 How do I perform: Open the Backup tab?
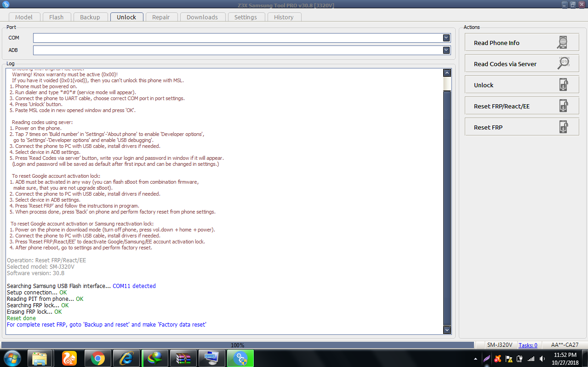90,17
